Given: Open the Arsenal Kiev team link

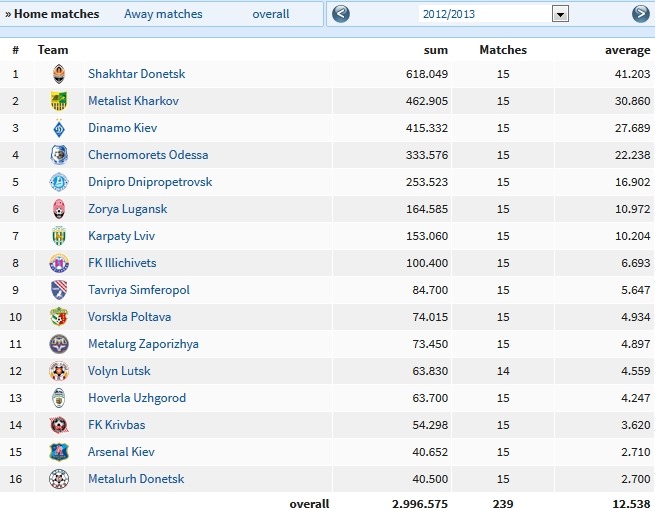Looking at the screenshot, I should click(x=121, y=452).
